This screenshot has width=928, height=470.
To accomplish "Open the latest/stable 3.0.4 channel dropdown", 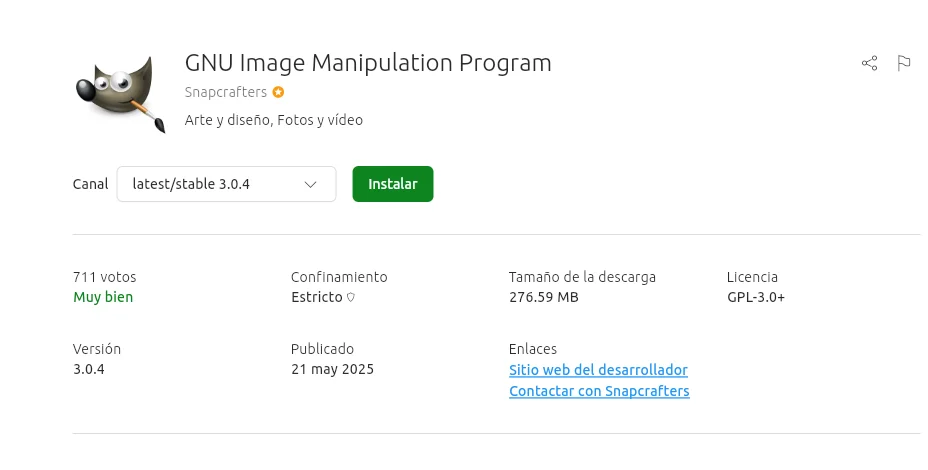I will tap(226, 184).
